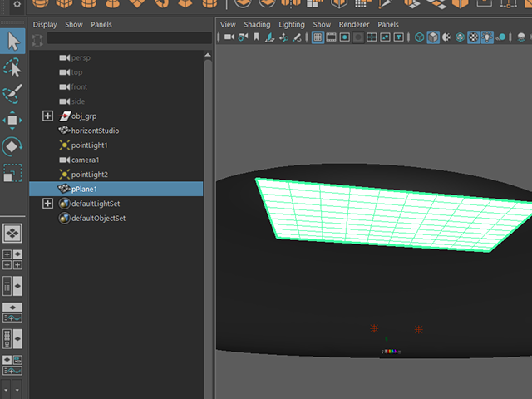Enable Smooth Shade All mode

coord(433,37)
